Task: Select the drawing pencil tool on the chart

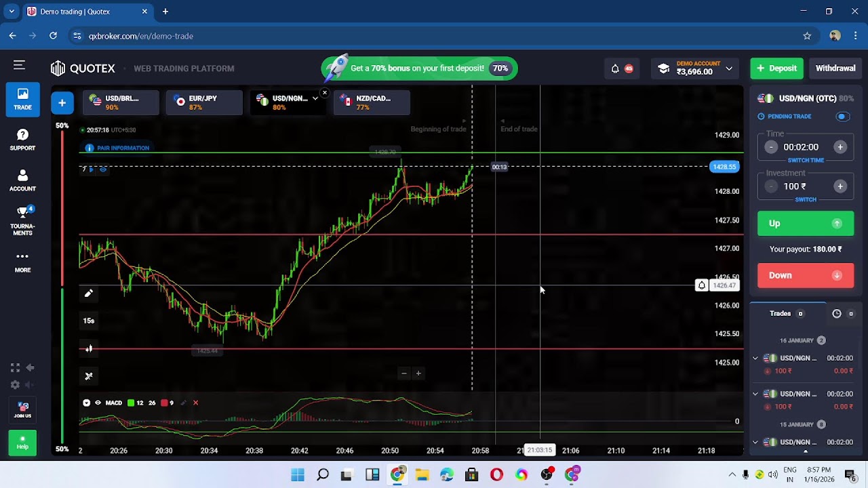Action: tap(88, 293)
